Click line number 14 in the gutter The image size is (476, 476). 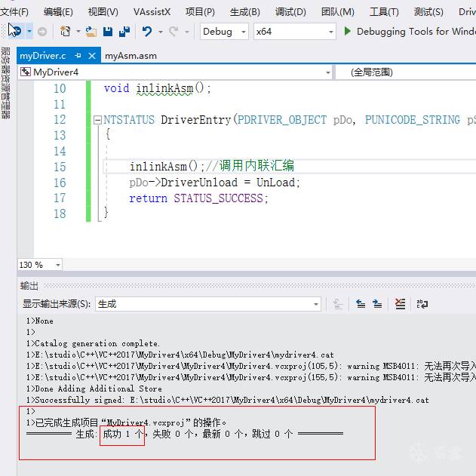(x=60, y=151)
